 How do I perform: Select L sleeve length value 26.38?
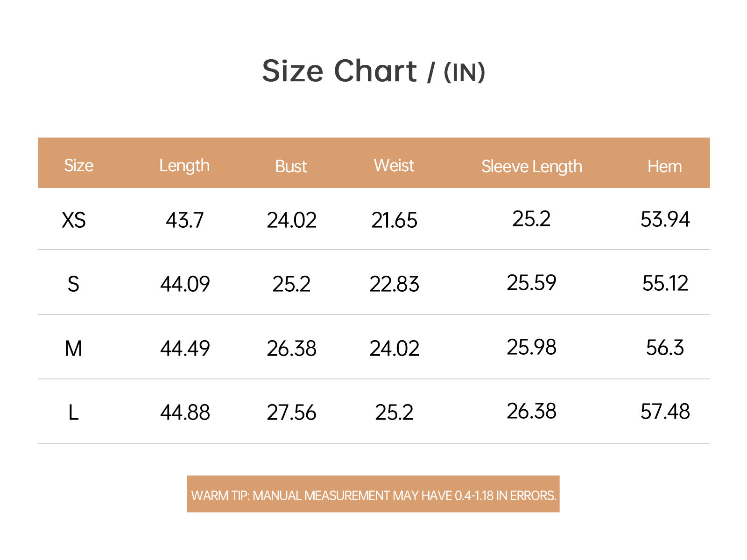[x=532, y=412]
